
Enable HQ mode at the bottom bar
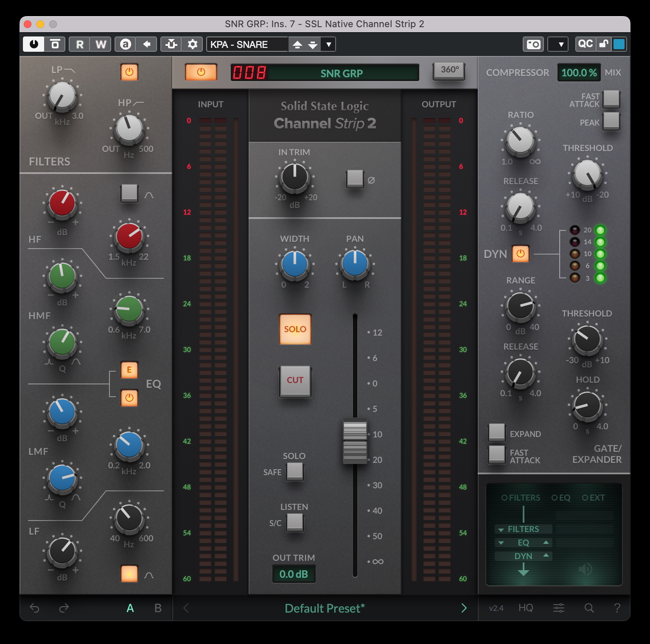click(526, 608)
